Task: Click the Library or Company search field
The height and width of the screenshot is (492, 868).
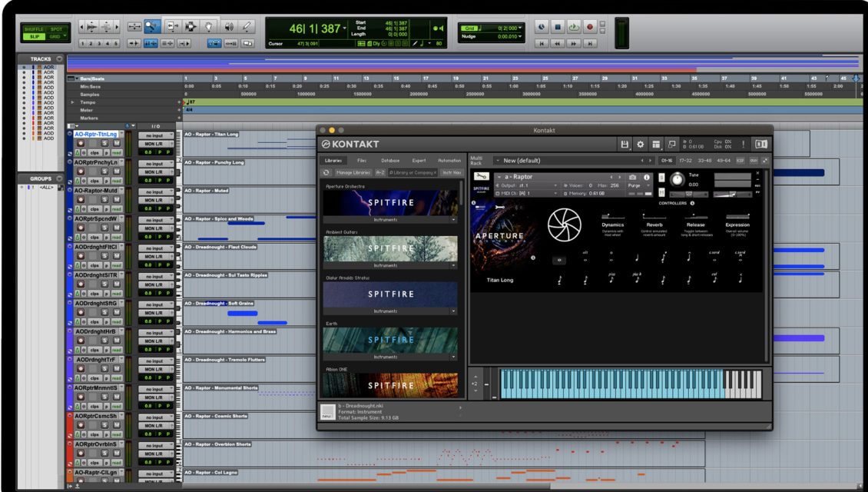Action: coord(412,173)
